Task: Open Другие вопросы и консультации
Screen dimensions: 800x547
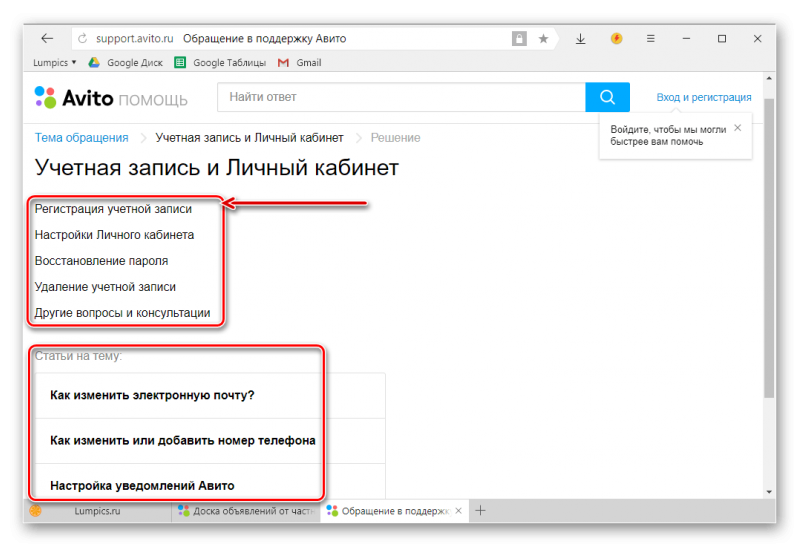Action: 122,313
